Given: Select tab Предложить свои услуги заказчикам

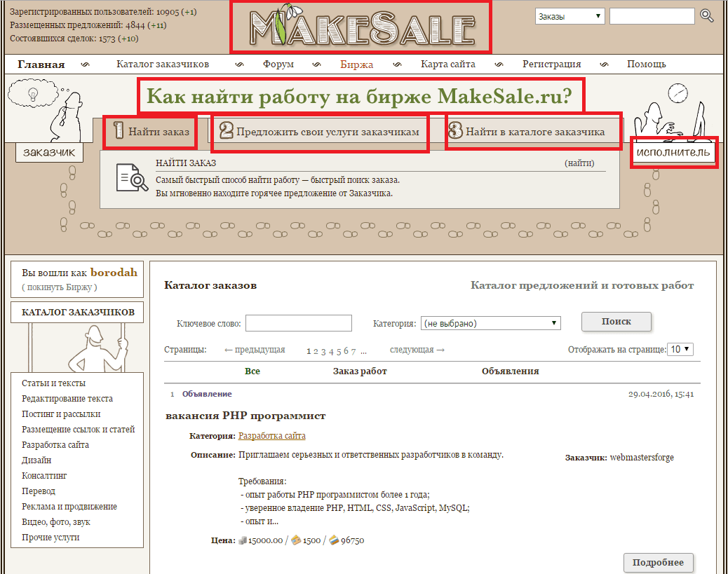Looking at the screenshot, I should 319,132.
